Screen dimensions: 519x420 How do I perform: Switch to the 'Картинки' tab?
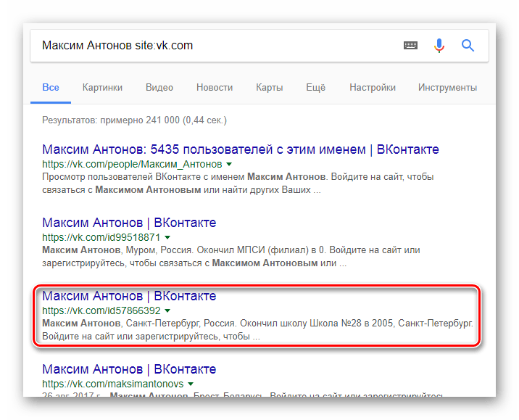point(102,88)
